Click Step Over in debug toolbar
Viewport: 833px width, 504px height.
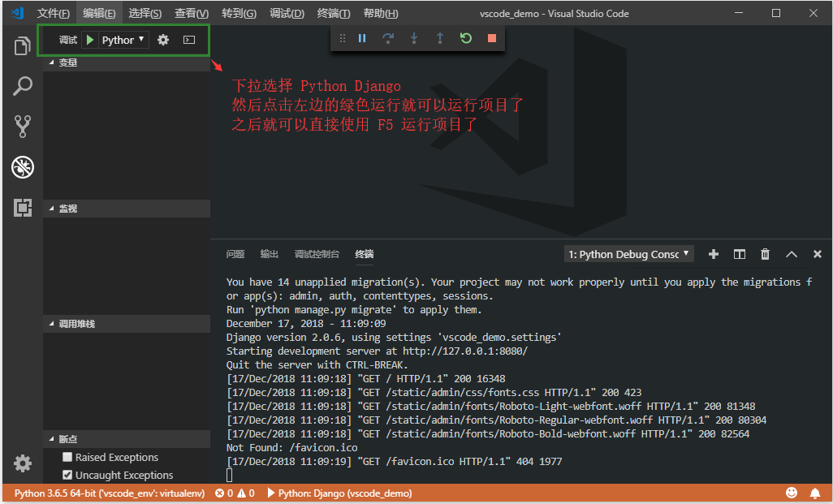click(388, 38)
